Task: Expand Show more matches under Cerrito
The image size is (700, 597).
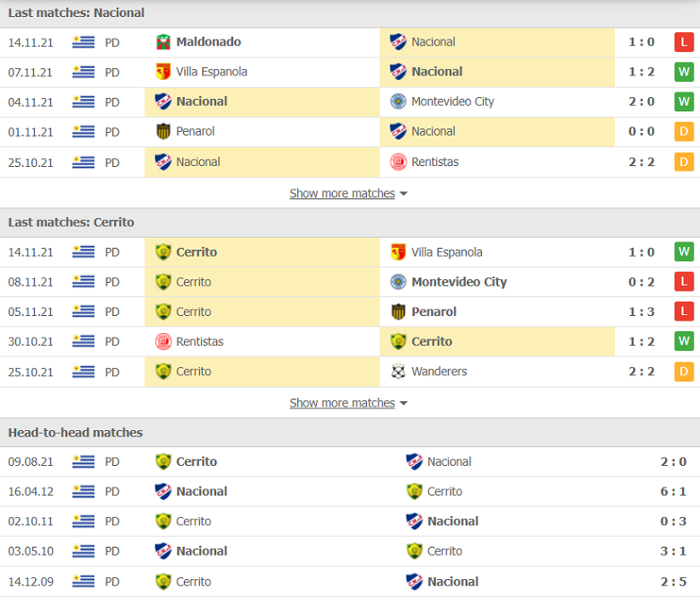Action: point(343,403)
